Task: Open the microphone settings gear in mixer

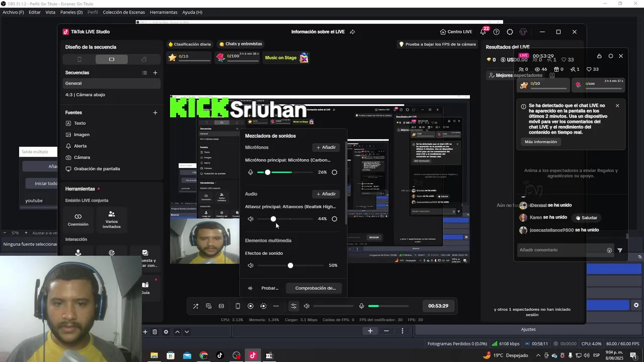Action: (334, 172)
